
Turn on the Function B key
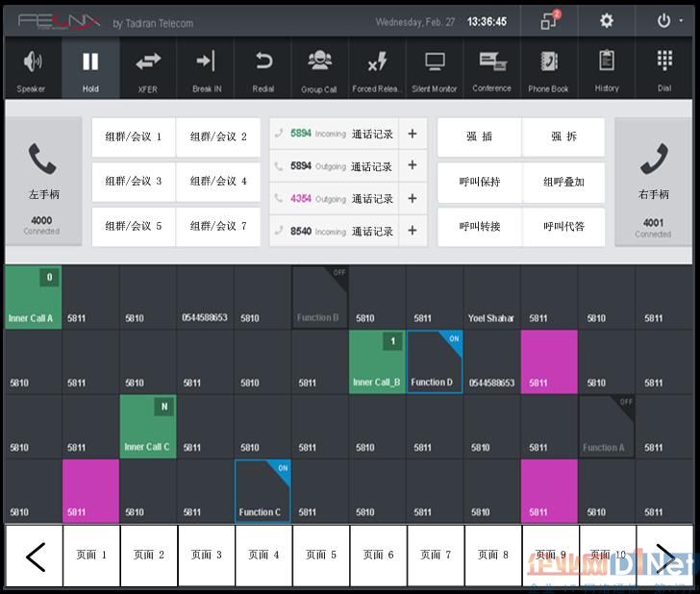319,298
